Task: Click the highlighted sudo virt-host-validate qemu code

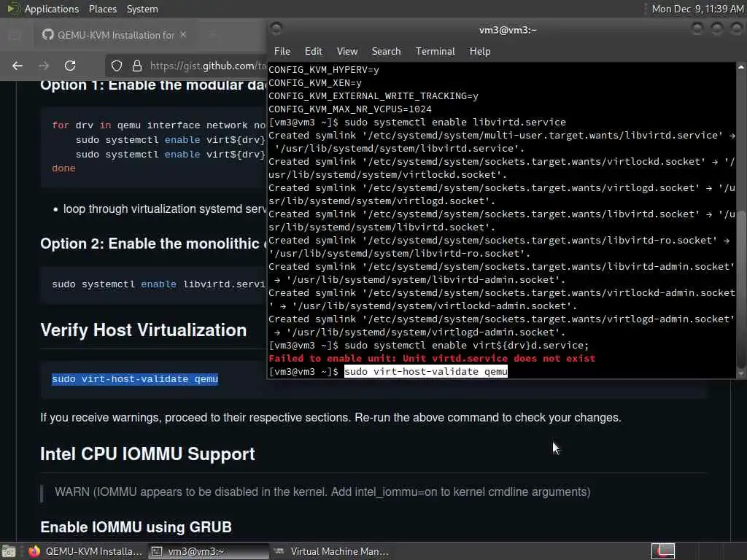Action: coord(135,379)
